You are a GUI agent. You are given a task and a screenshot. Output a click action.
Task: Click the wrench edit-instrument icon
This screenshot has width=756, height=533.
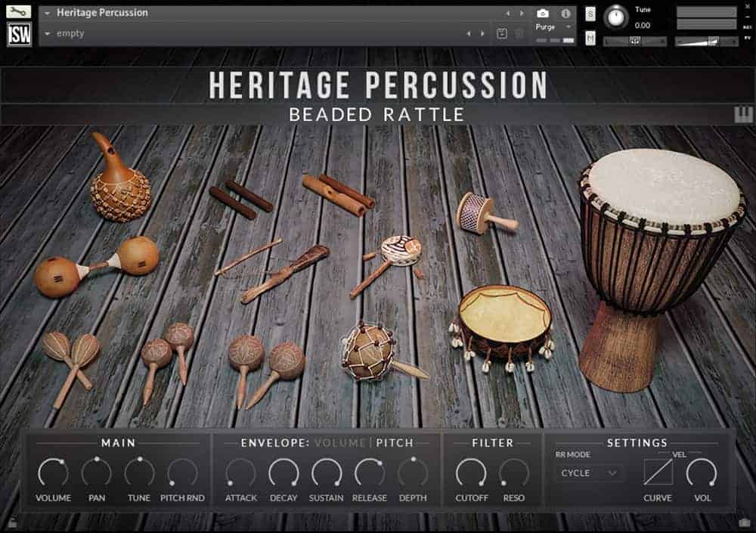click(x=19, y=12)
